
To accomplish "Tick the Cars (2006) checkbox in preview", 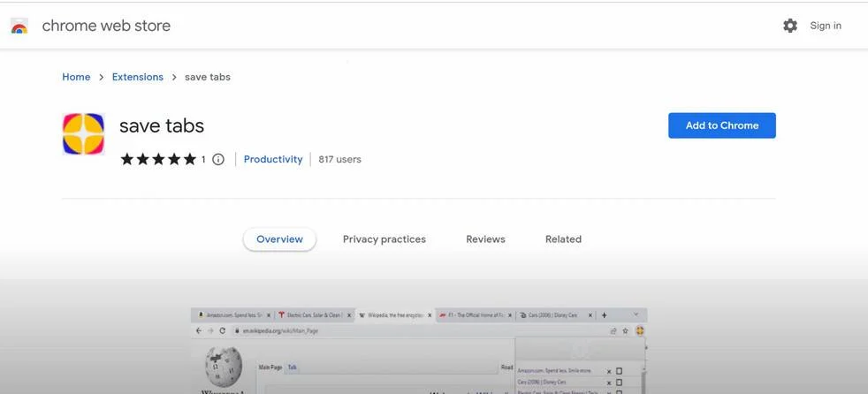I will point(619,383).
